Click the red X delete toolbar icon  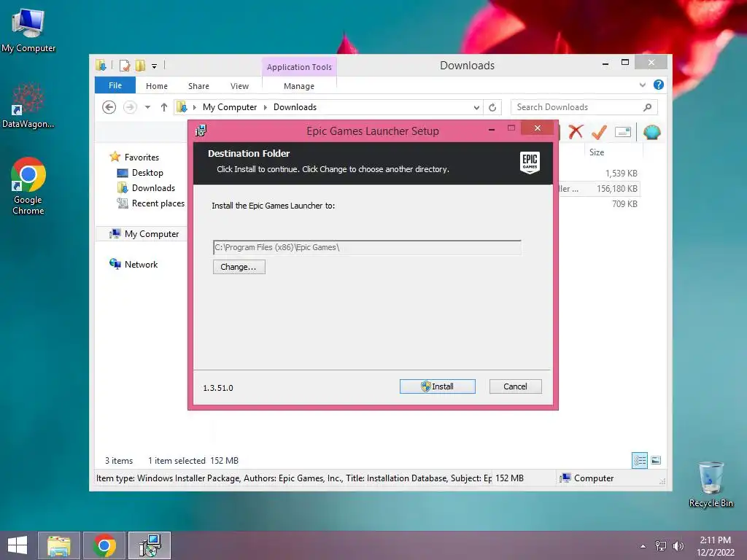(576, 132)
